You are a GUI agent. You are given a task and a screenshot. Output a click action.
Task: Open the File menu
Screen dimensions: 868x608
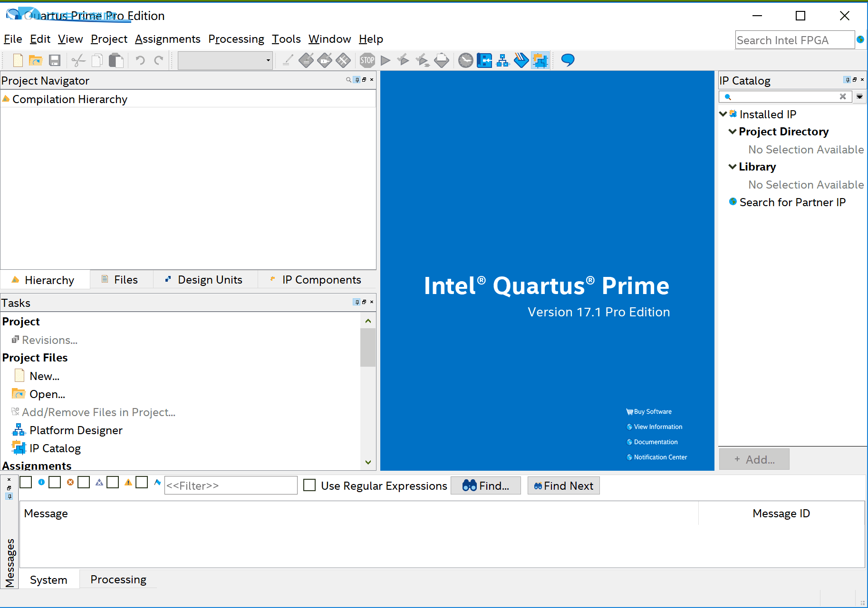13,39
